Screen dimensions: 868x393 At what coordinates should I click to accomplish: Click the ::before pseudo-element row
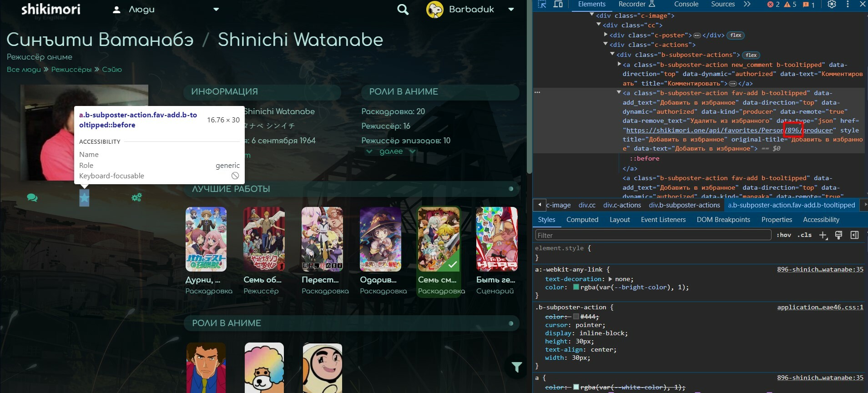(644, 158)
